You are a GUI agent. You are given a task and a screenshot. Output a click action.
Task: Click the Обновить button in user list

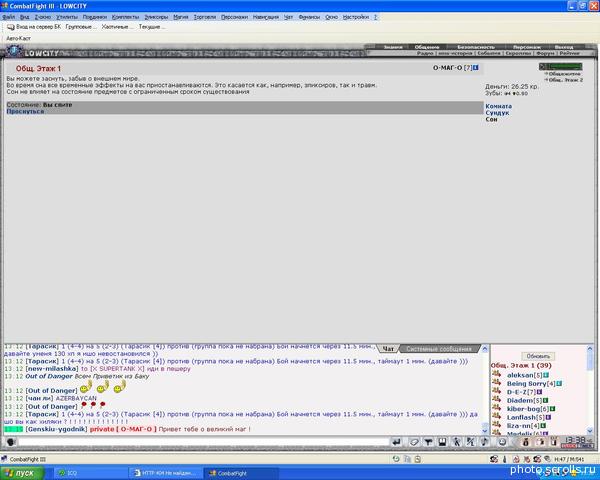(x=538, y=356)
